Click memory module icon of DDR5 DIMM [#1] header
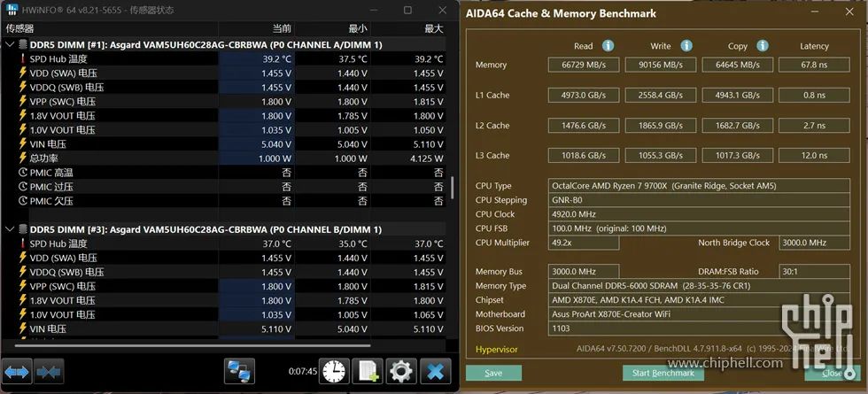Viewport: 868px width, 394px height. (23, 44)
